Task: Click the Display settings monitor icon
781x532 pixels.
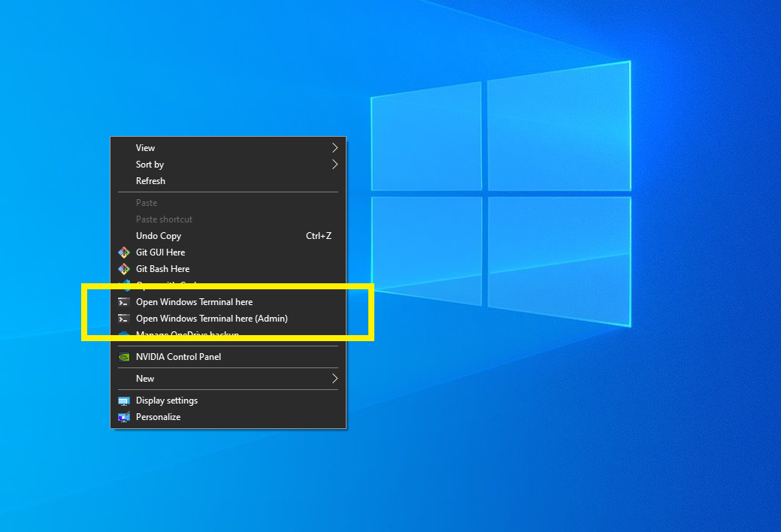Action: tap(124, 401)
